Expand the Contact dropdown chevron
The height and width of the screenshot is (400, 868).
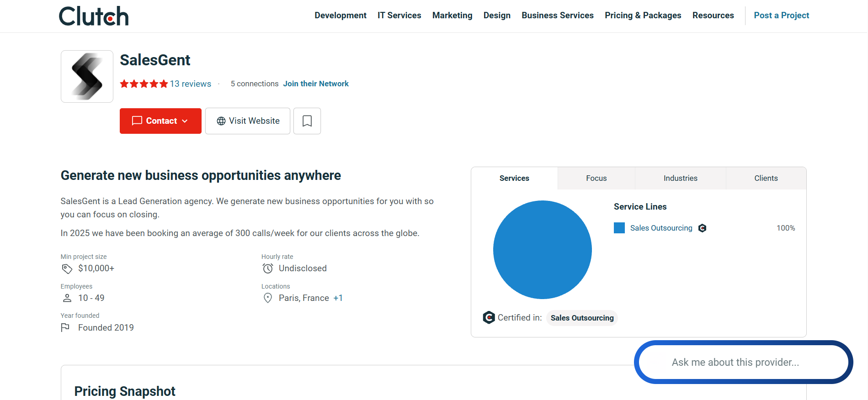tap(185, 121)
